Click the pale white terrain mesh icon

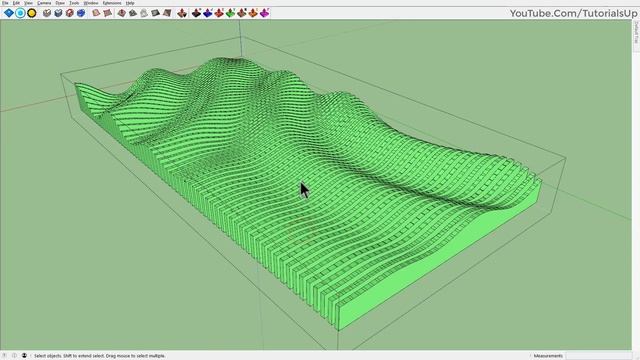[144, 13]
